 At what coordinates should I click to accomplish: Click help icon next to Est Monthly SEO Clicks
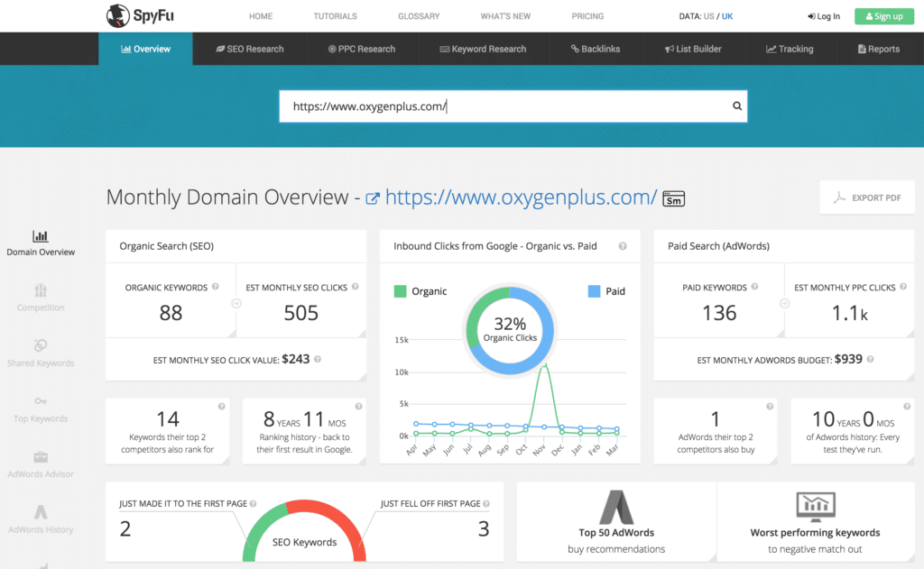355,287
